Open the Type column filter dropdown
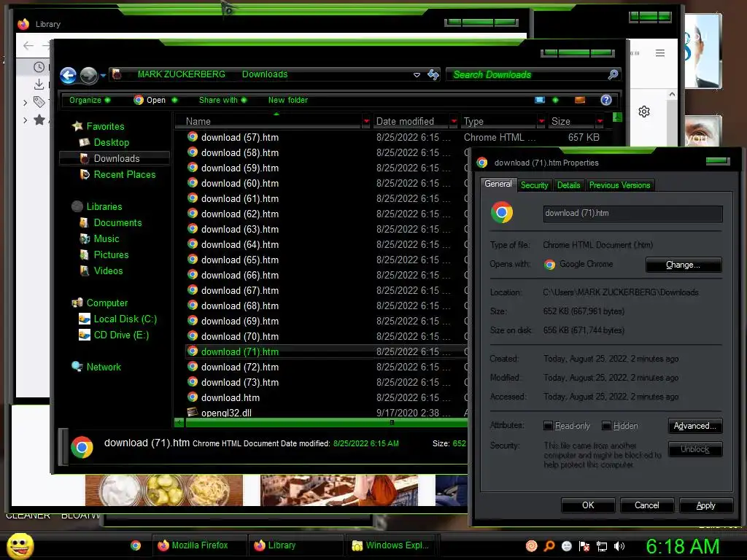Screen dimensions: 747x560 tap(541, 122)
